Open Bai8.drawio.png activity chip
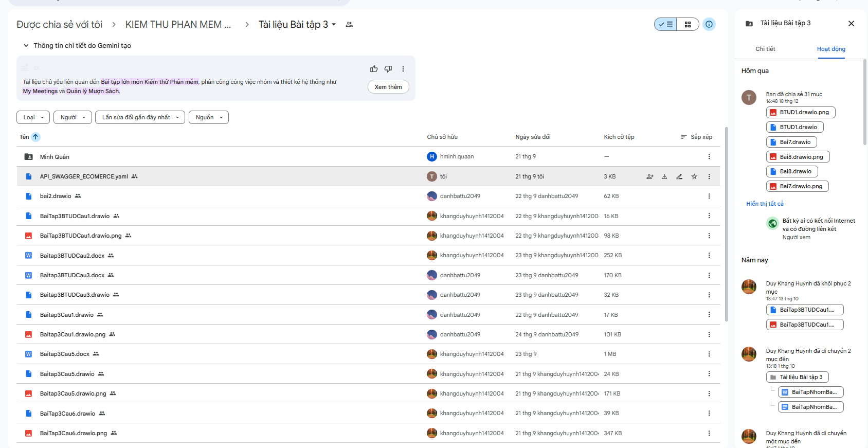Image resolution: width=868 pixels, height=448 pixels. (798, 157)
